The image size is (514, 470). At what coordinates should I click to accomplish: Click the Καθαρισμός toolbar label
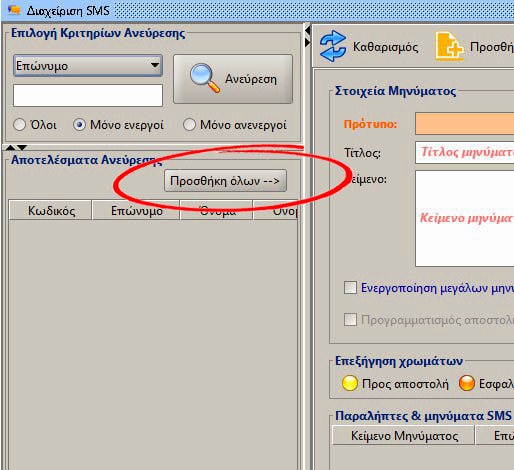(x=386, y=47)
